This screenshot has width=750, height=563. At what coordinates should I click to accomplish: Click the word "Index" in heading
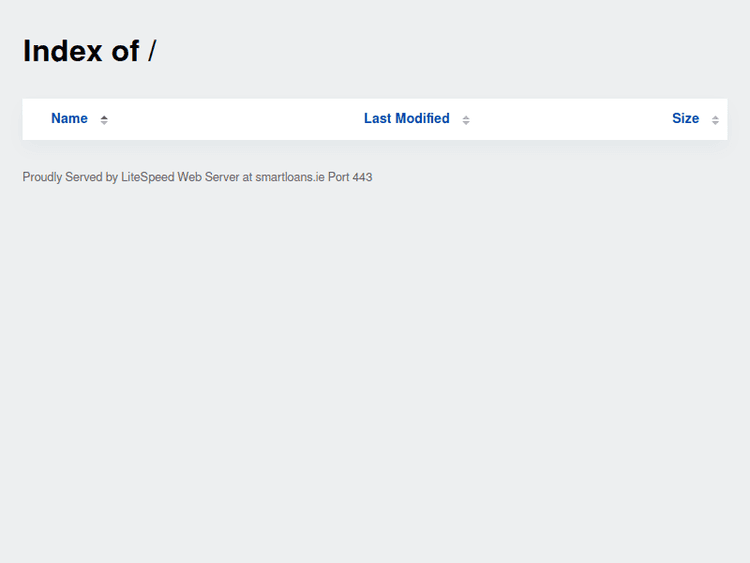coord(63,51)
